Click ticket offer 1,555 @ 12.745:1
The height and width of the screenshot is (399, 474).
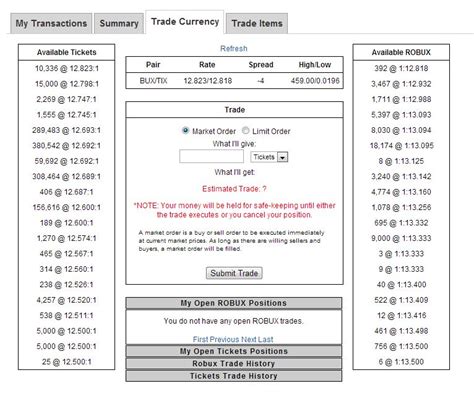click(67, 115)
